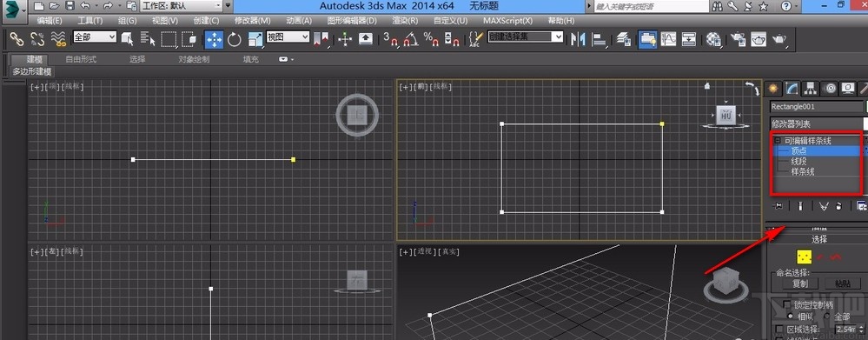
Task: Click the Use Pivot Point Center icon
Action: coord(321,39)
